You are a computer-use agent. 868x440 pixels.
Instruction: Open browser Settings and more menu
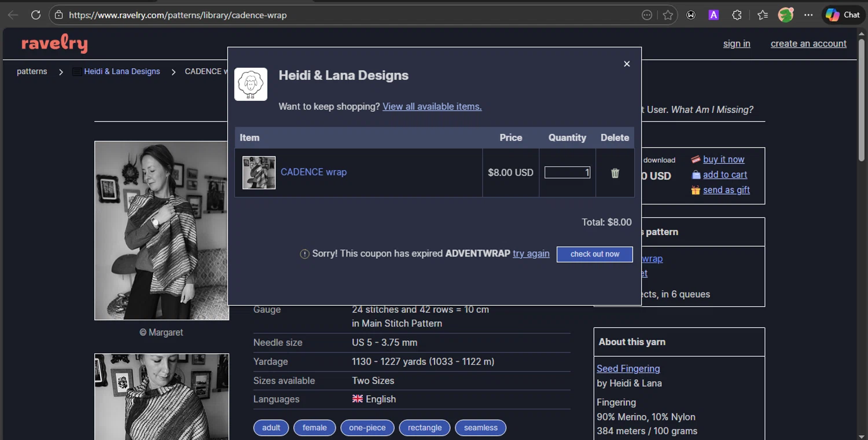808,15
